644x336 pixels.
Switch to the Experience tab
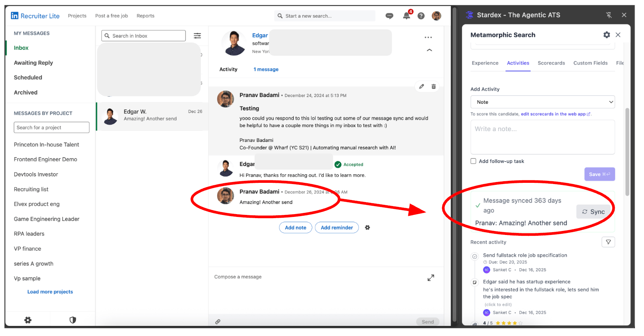click(485, 63)
